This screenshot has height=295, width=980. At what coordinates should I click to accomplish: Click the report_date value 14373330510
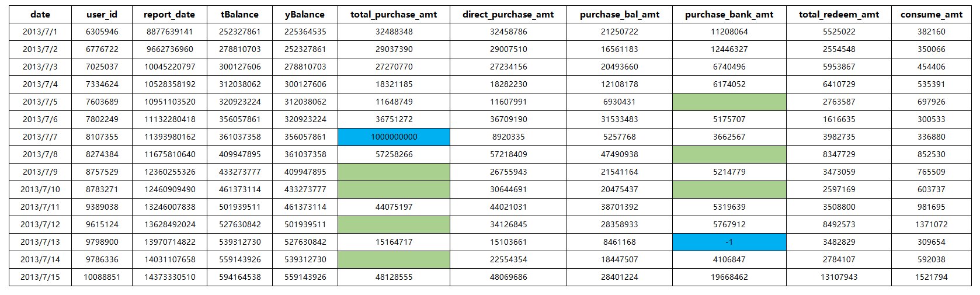point(170,277)
